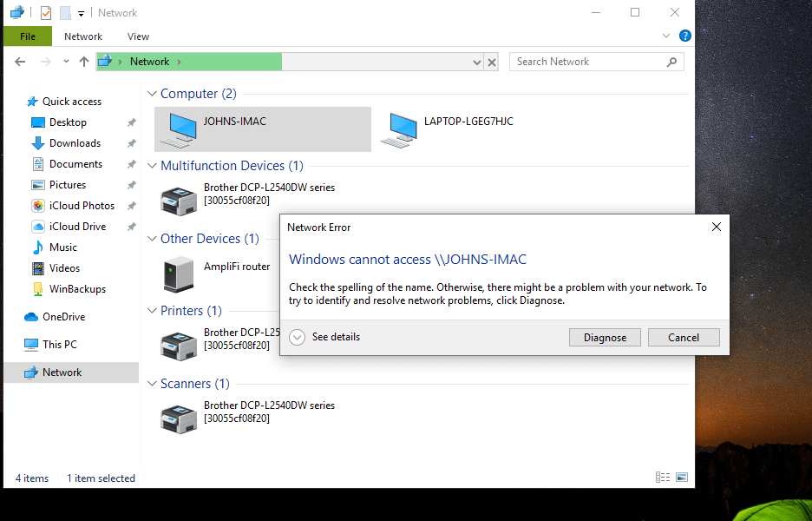Select Brother device icon under Scanners
Screen dimensions: 812x521
coord(179,419)
